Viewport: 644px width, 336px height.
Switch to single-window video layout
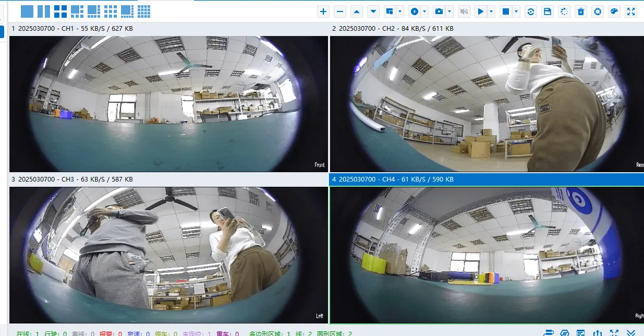[x=27, y=11]
